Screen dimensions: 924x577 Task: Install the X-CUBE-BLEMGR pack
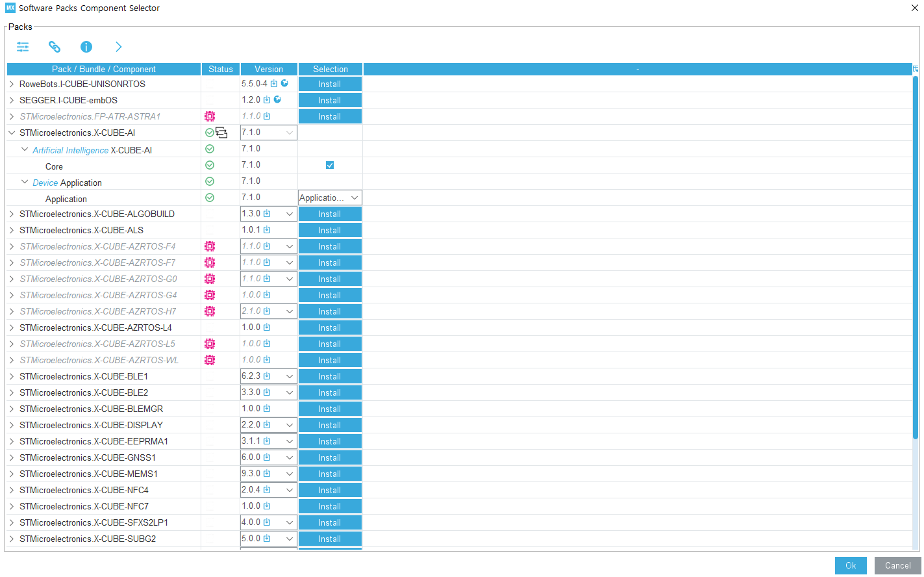(330, 409)
